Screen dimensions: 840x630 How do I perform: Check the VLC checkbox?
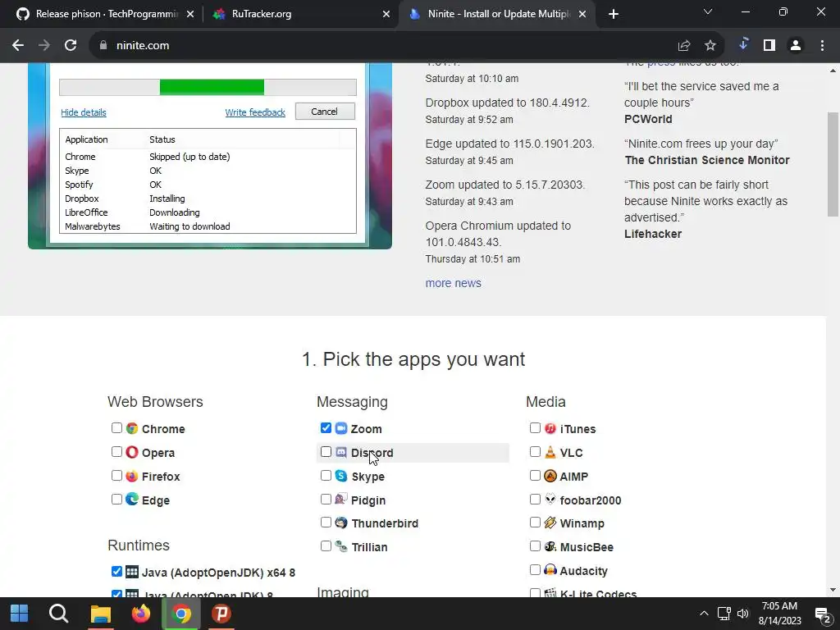535,452
